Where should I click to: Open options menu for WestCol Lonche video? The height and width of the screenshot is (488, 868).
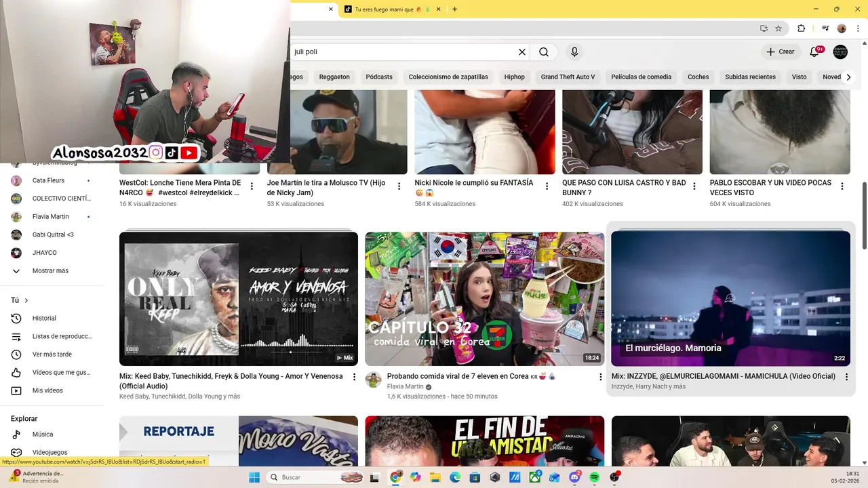point(252,186)
